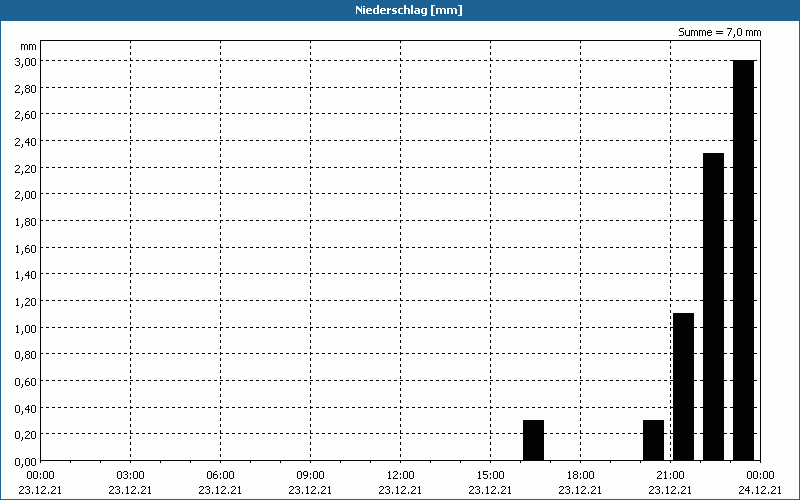
Task: Click the 09:00 time label
Action: [x=310, y=475]
